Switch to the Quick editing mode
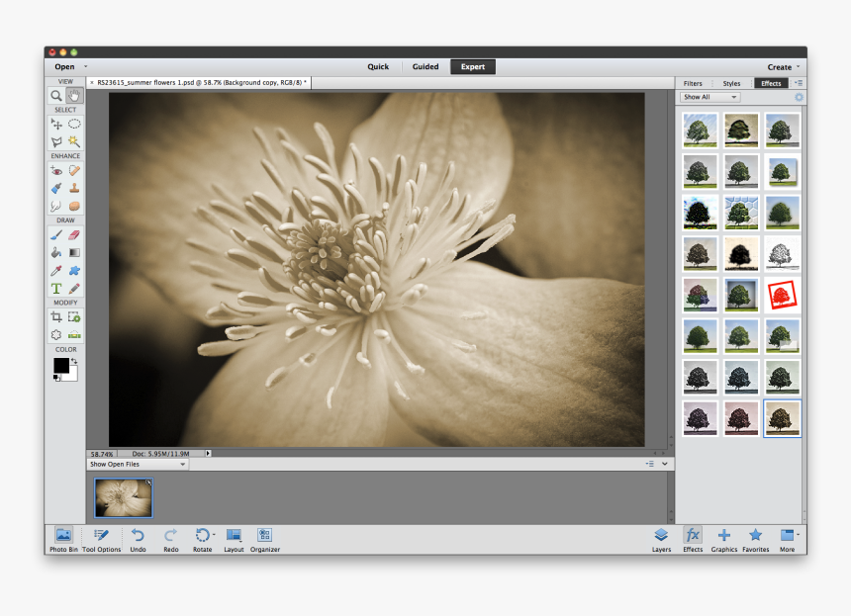Screen dimensions: 851x616 point(378,66)
